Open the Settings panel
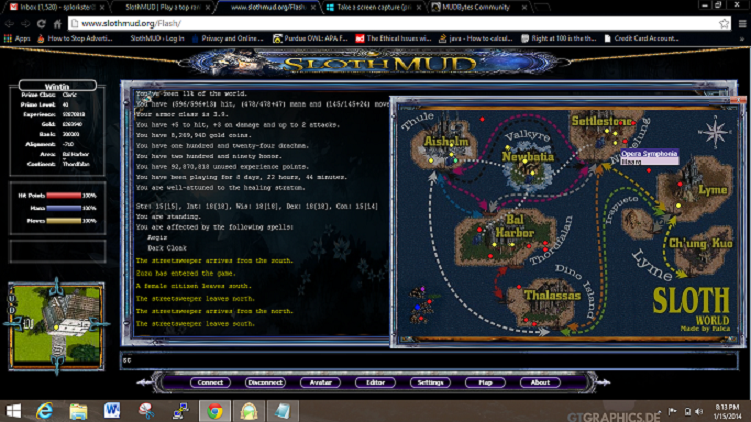This screenshot has width=751, height=422. coord(430,382)
